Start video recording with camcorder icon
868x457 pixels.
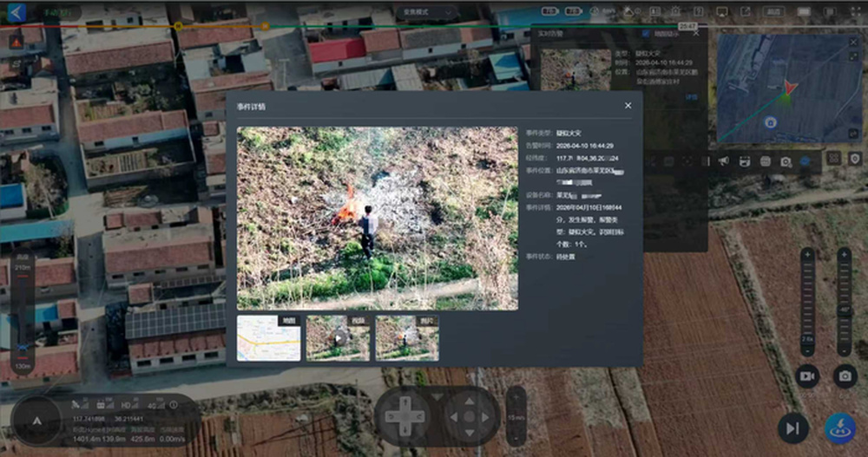pos(808,375)
